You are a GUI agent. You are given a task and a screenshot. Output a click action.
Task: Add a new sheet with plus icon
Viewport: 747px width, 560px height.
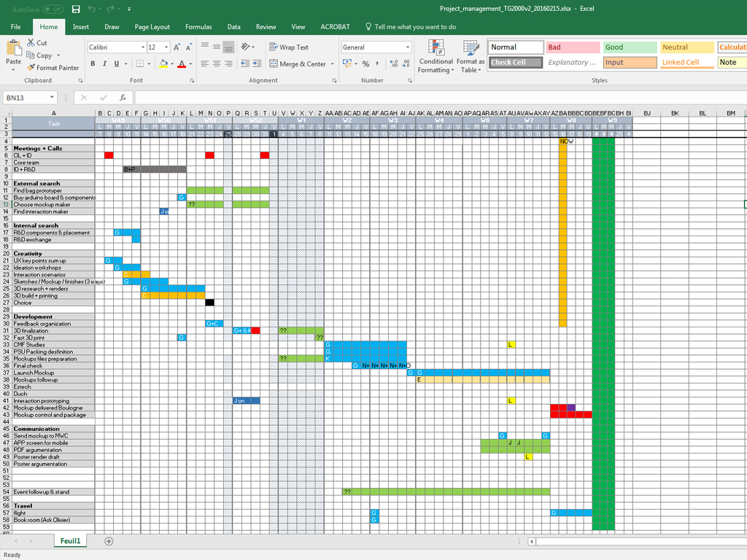(109, 541)
